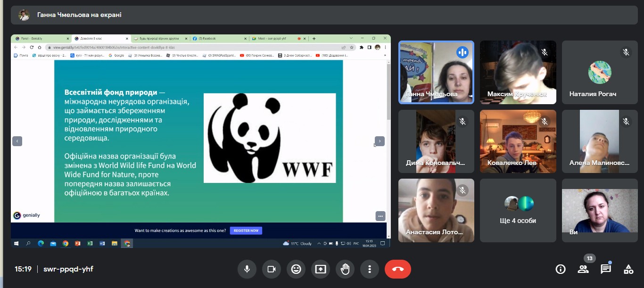Open the activities icon
Image resolution: width=644 pixels, height=288 pixels.
[x=628, y=269]
